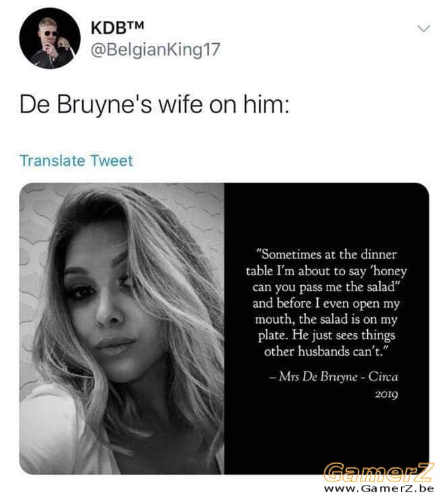The height and width of the screenshot is (499, 448).
Task: Open the black-and-white selfie photo
Action: click(122, 328)
